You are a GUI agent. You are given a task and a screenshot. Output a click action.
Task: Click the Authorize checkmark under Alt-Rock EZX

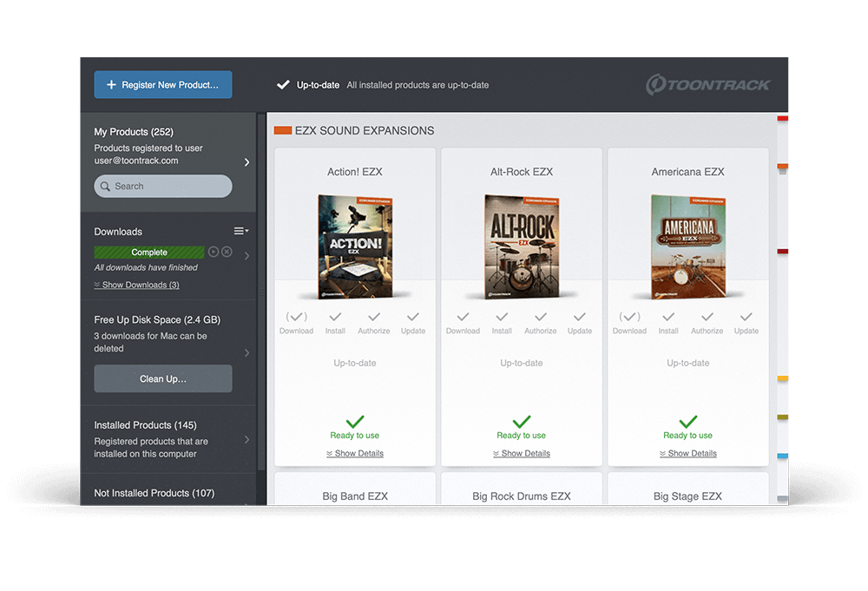coord(540,318)
